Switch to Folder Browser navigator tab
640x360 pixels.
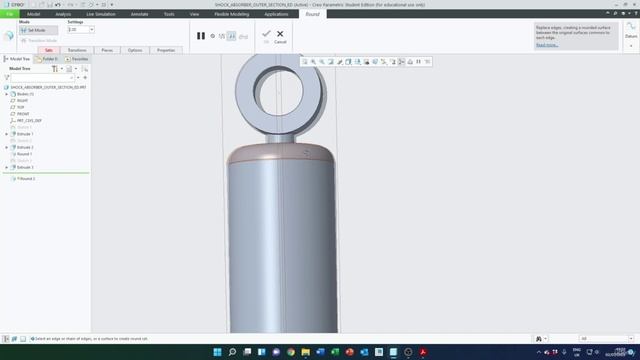(47, 59)
